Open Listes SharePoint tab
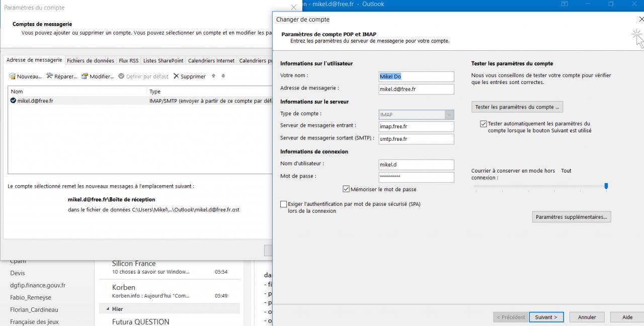Image resolution: width=644 pixels, height=326 pixels. [164, 60]
